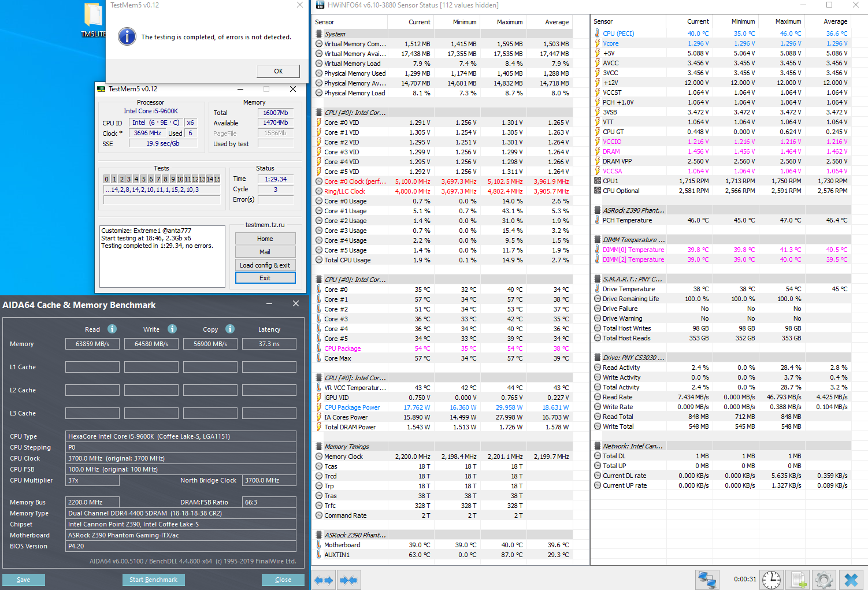The height and width of the screenshot is (590, 868).
Task: Click HWiNFO shrink columns arrows button
Action: coord(348,580)
